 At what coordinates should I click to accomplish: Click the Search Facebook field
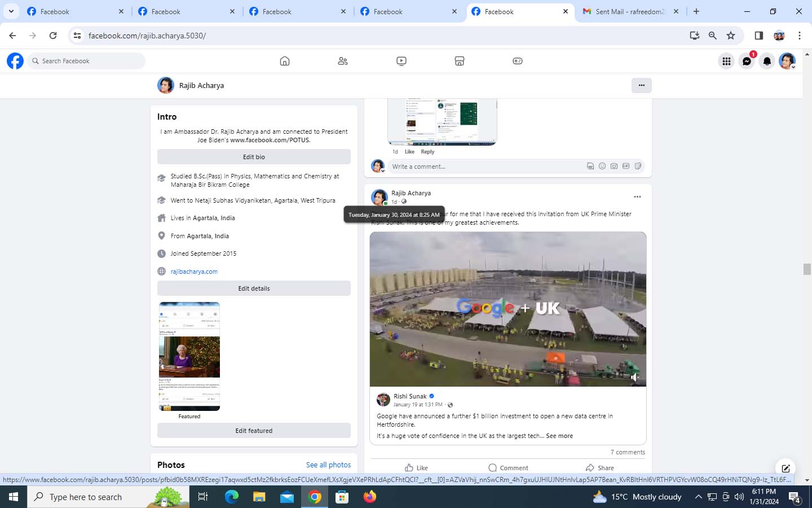coord(87,61)
